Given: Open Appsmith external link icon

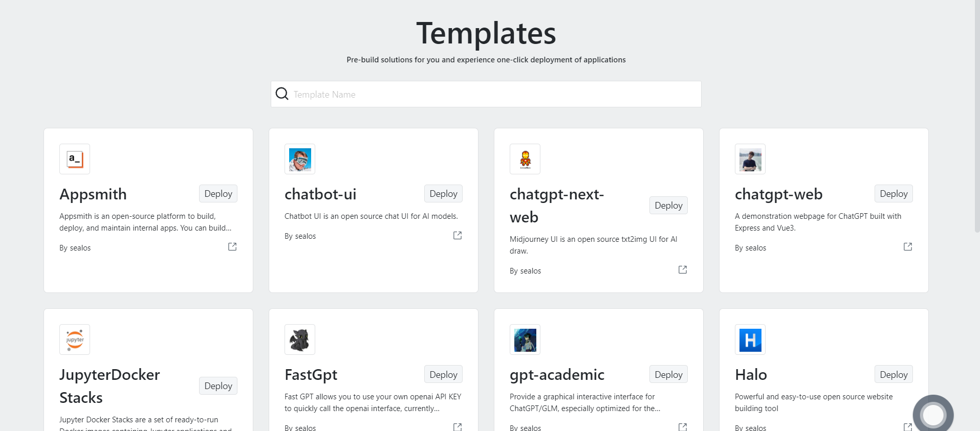Looking at the screenshot, I should [232, 247].
